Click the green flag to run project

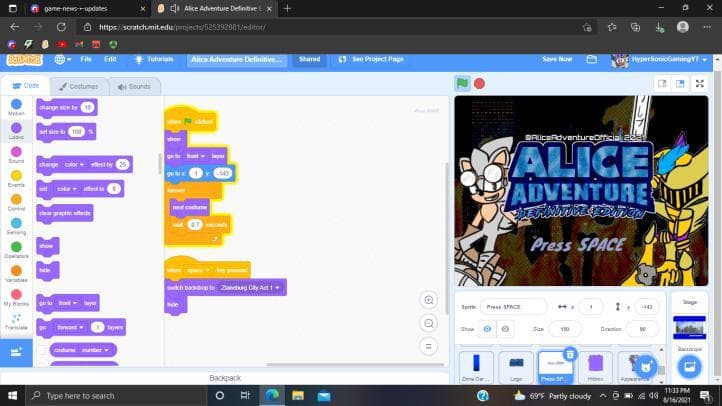(x=462, y=83)
